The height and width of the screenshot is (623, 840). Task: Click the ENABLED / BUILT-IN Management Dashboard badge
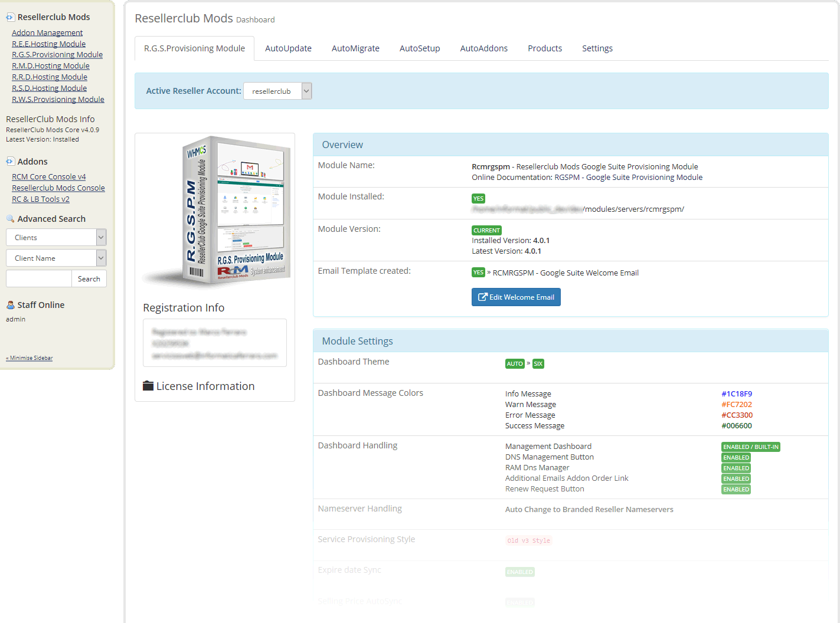tap(751, 447)
